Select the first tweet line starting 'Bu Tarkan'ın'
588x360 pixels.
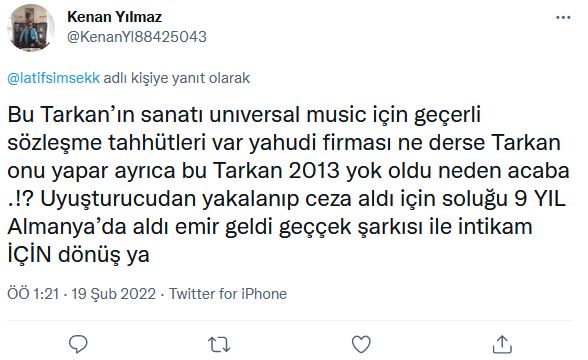244,114
